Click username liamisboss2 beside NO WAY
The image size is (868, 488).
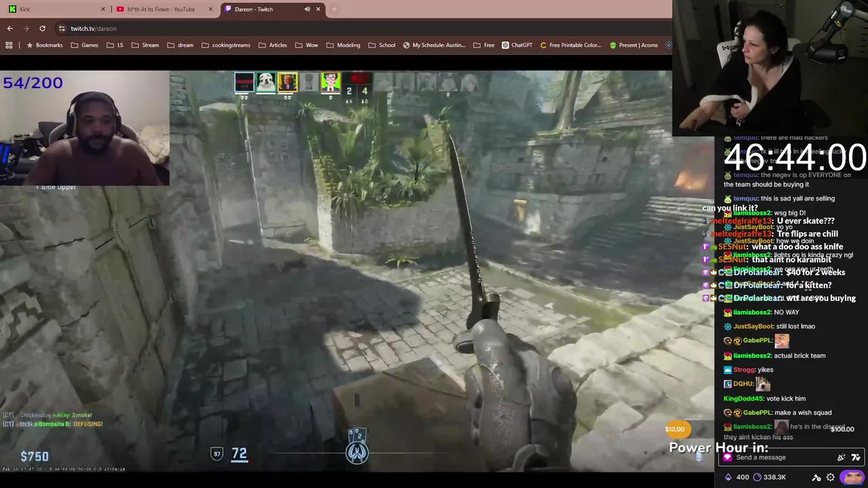tap(752, 312)
